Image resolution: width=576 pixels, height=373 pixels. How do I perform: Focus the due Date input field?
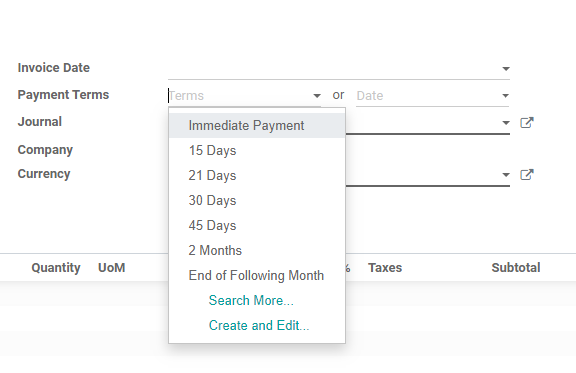tap(428, 96)
